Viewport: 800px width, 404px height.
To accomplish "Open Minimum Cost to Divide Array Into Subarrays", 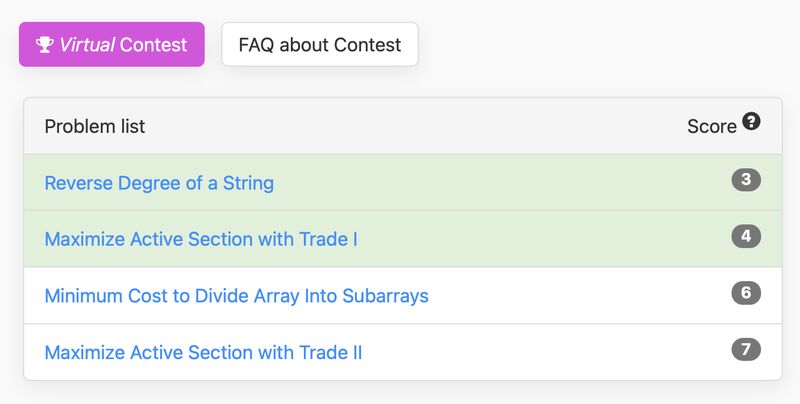I will click(237, 296).
